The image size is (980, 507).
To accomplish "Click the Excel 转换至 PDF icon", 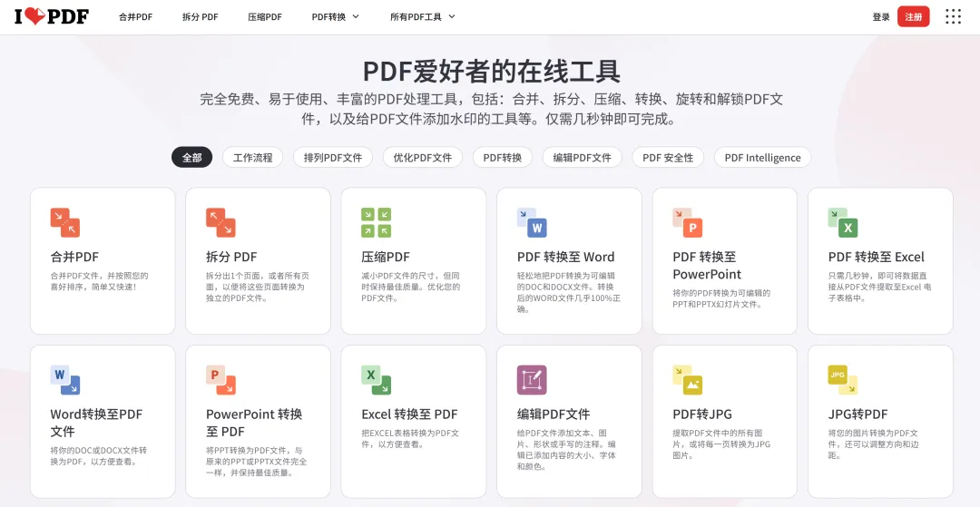I will (x=377, y=380).
